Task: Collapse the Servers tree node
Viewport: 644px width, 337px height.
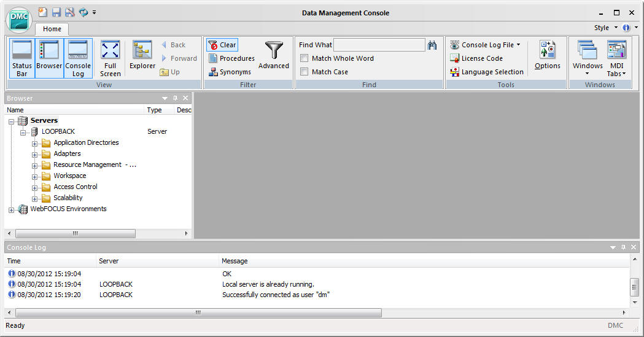Action: pyautogui.click(x=12, y=122)
